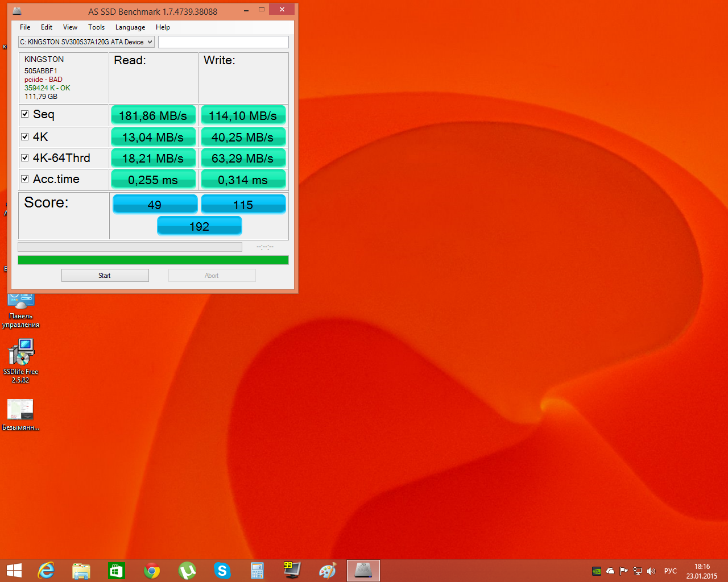Open Calculator from the taskbar
This screenshot has height=582, width=728.
(x=258, y=571)
